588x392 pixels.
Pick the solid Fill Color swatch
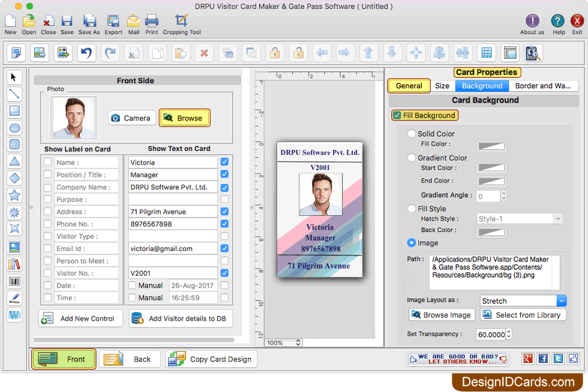click(x=491, y=146)
